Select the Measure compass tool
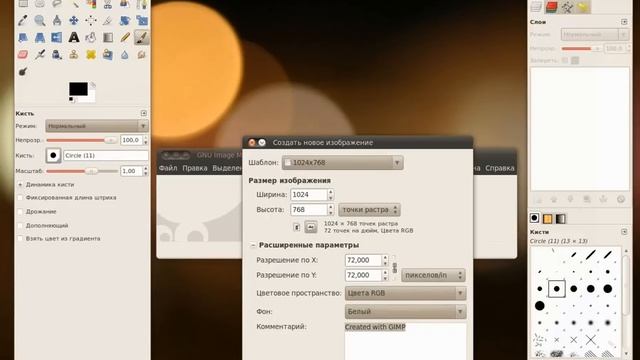Image resolution: width=640 pixels, height=360 pixels. pos(57,20)
